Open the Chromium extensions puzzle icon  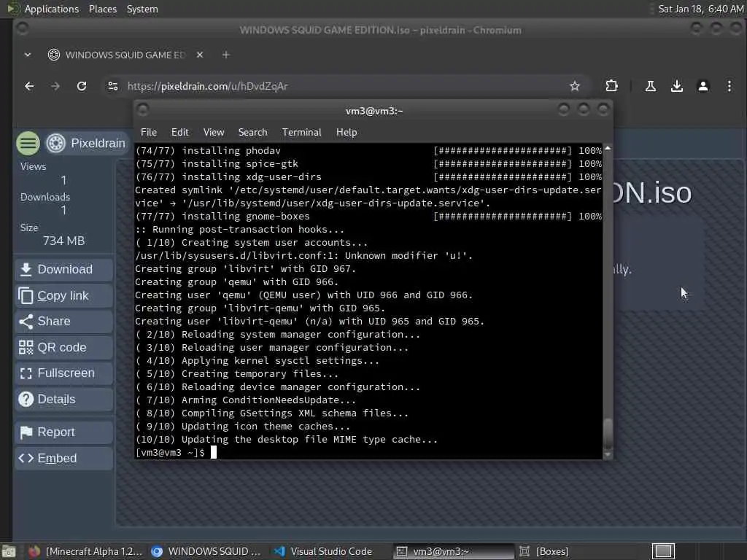pos(612,86)
